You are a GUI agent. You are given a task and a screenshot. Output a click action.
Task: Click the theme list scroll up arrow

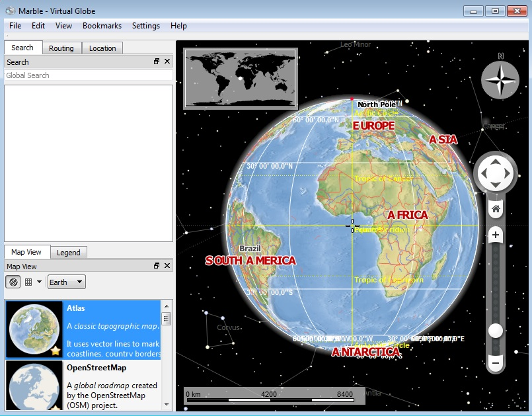[167, 306]
